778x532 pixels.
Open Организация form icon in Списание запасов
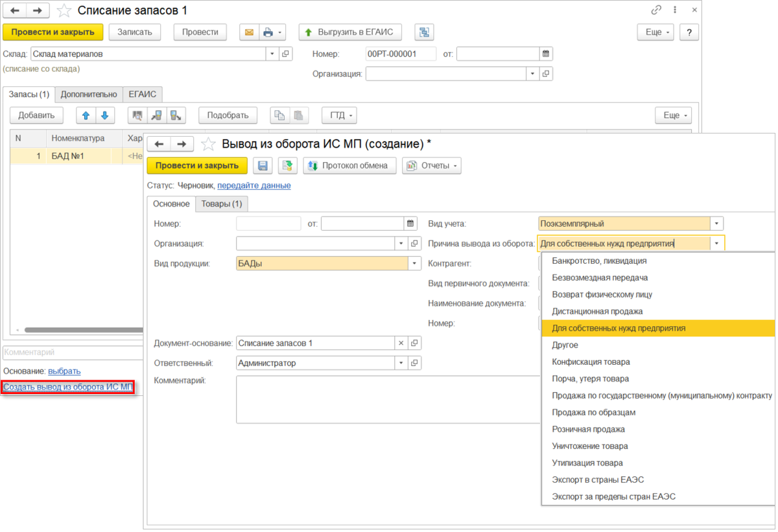[x=546, y=74]
